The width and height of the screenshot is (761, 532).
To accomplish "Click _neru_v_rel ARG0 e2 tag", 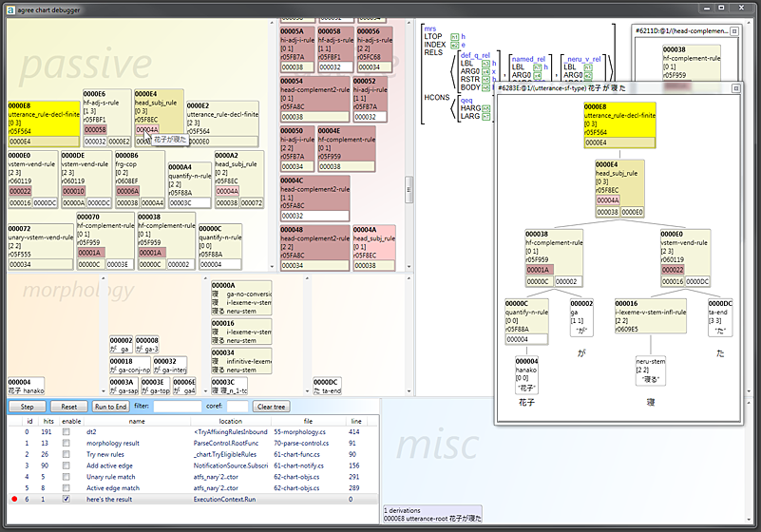I will (588, 75).
